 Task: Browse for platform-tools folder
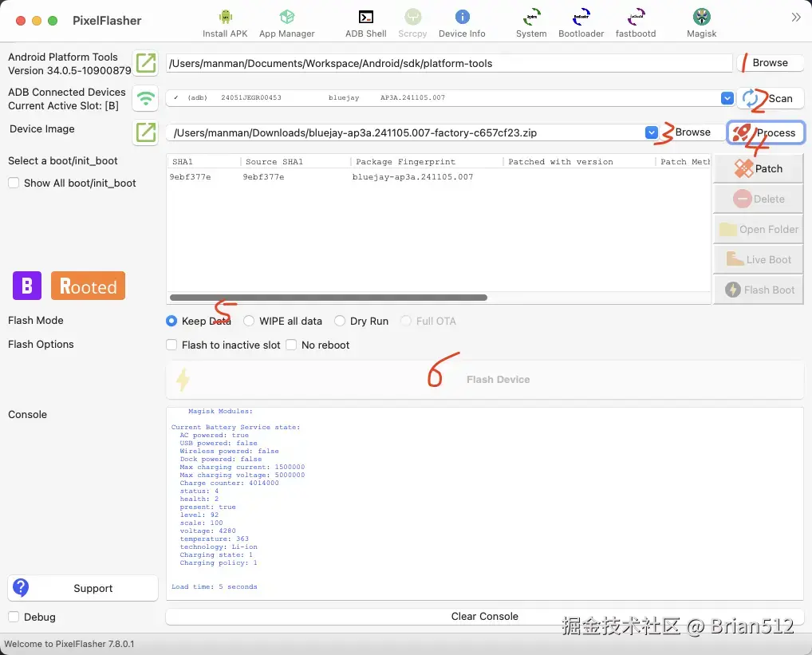coord(770,63)
